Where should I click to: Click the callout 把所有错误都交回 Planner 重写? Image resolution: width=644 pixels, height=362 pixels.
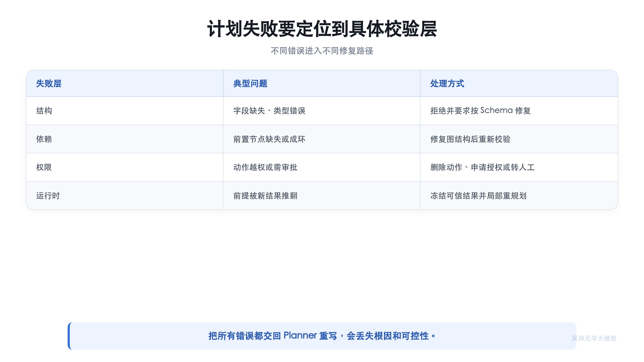(322, 336)
